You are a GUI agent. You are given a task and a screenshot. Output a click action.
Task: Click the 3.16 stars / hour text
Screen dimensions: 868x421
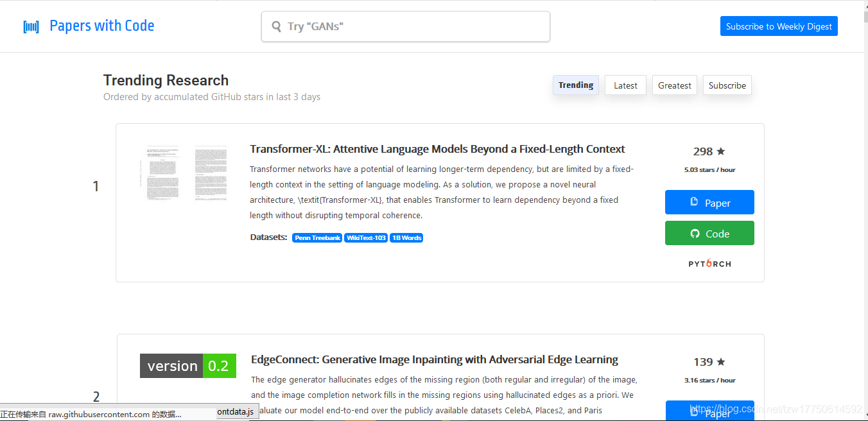coord(709,381)
